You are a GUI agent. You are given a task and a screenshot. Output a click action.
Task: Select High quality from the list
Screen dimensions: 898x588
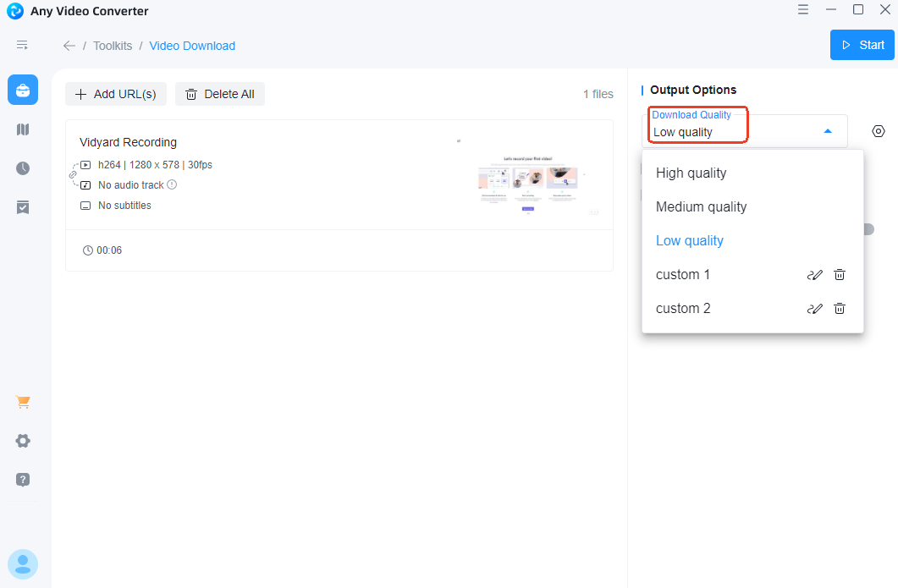tap(691, 173)
